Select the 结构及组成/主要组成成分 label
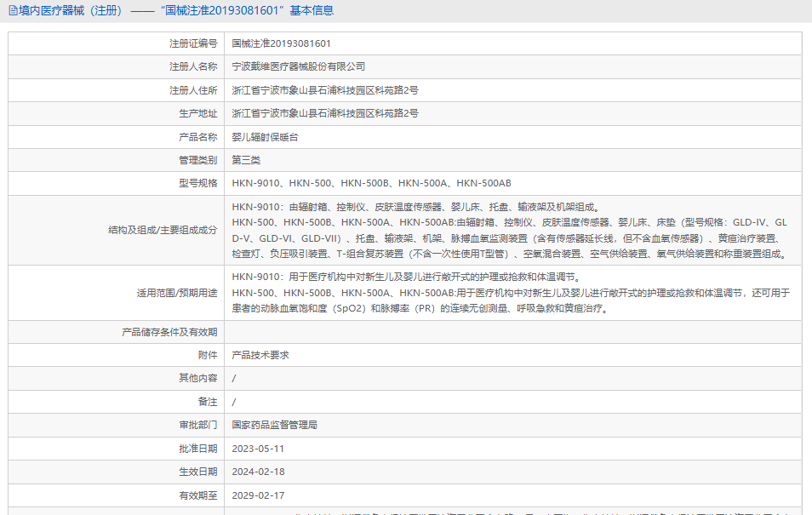Screen dimensions: 812x515 pyautogui.click(x=163, y=230)
